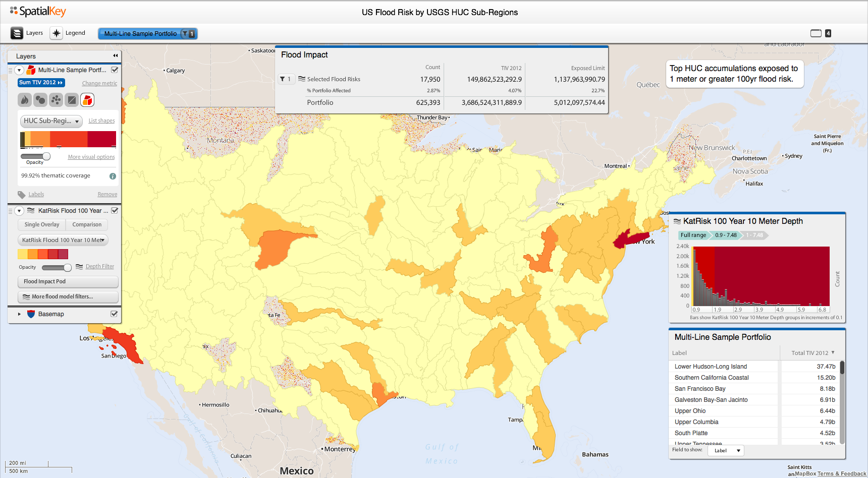
Task: Open the Depth Filter link
Action: 100,267
